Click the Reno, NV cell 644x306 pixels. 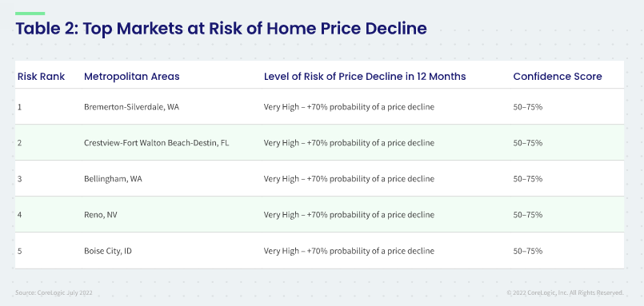(x=101, y=215)
